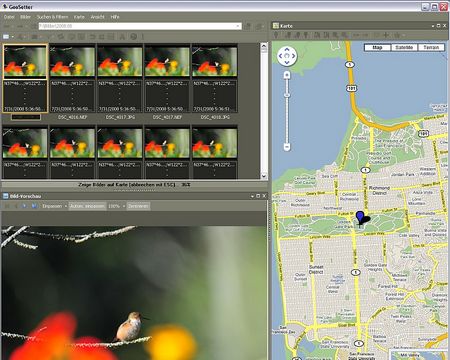Open the thumbnail view mode dropdown

(x=13, y=37)
